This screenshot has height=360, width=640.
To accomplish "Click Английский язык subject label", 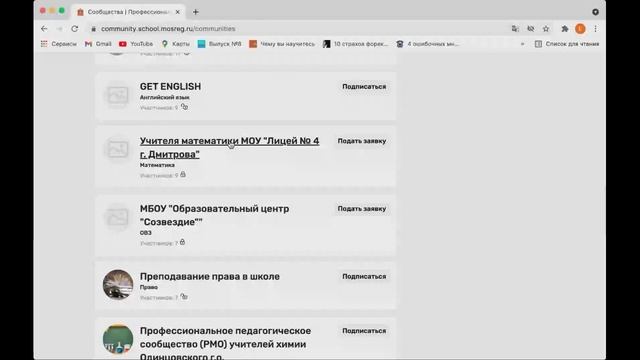I will tap(164, 98).
